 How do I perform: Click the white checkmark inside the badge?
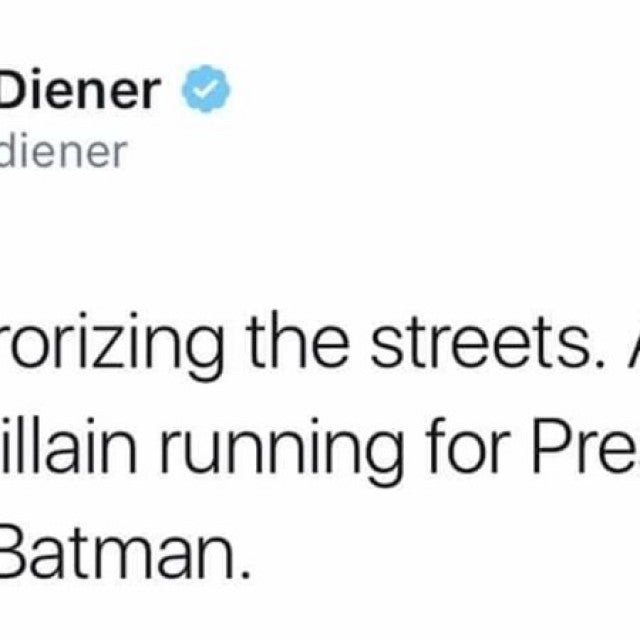pyautogui.click(x=206, y=91)
